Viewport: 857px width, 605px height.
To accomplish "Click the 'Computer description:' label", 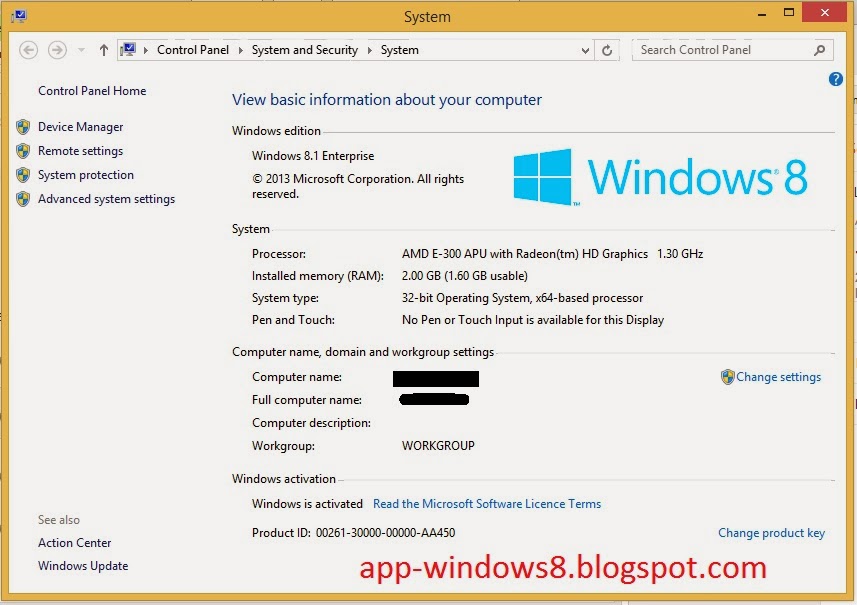I will [x=311, y=423].
